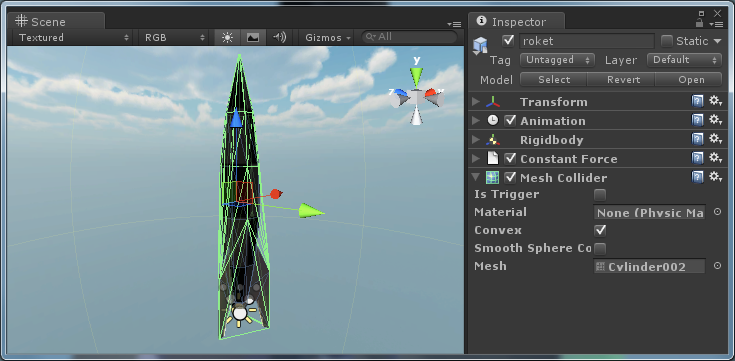Uncheck the Convex checkbox
Viewport: 735px width, 361px height.
coord(600,230)
